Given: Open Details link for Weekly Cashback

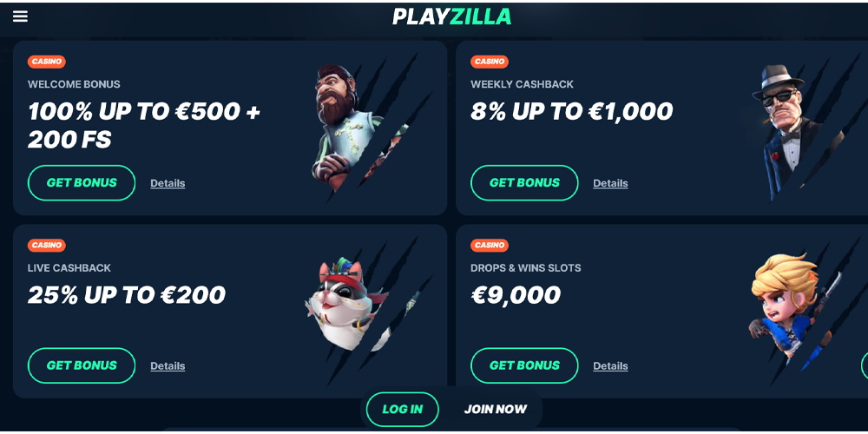Looking at the screenshot, I should [610, 183].
